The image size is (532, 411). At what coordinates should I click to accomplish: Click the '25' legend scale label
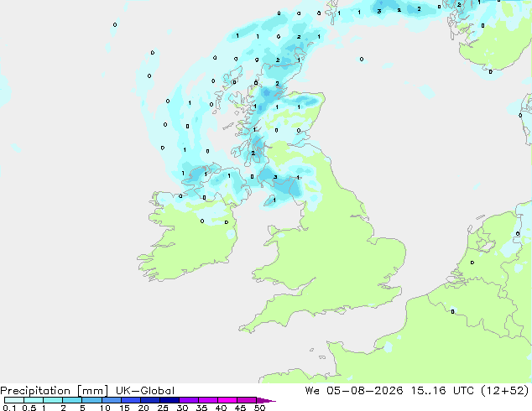coord(163,408)
